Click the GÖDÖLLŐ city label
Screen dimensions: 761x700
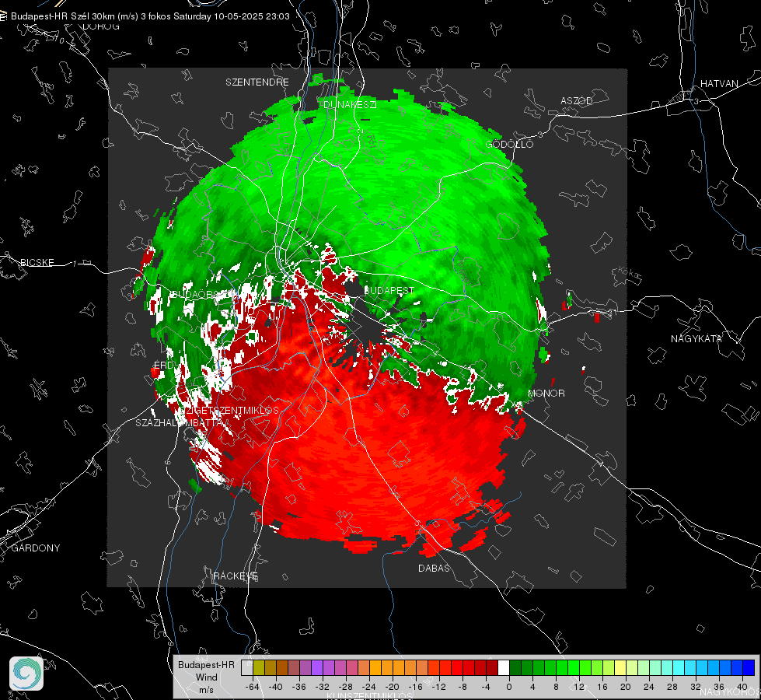point(509,144)
